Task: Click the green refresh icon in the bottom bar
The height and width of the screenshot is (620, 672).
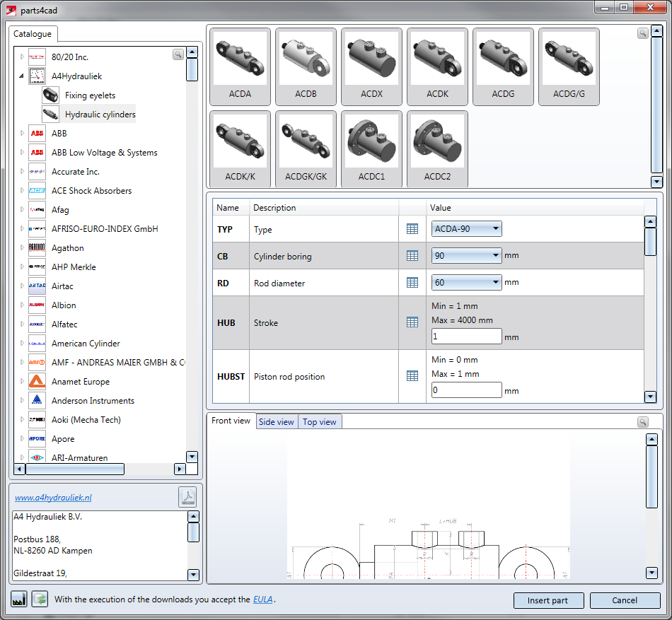Action: tap(40, 599)
